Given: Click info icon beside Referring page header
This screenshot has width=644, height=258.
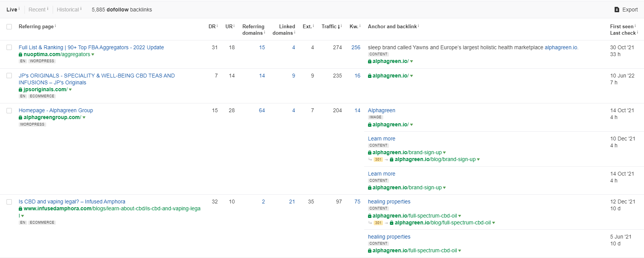Looking at the screenshot, I should point(55,26).
